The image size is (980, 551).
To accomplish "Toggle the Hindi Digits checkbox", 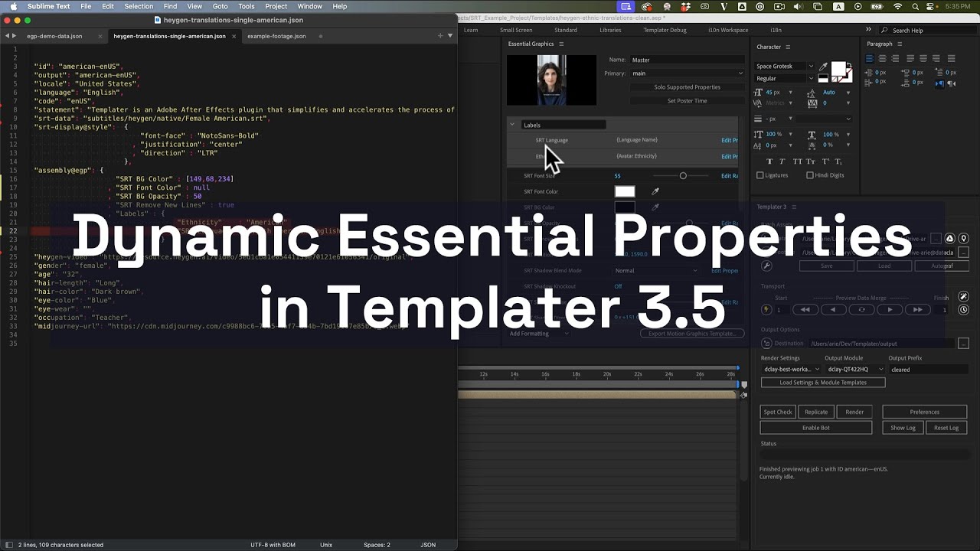I will point(810,175).
